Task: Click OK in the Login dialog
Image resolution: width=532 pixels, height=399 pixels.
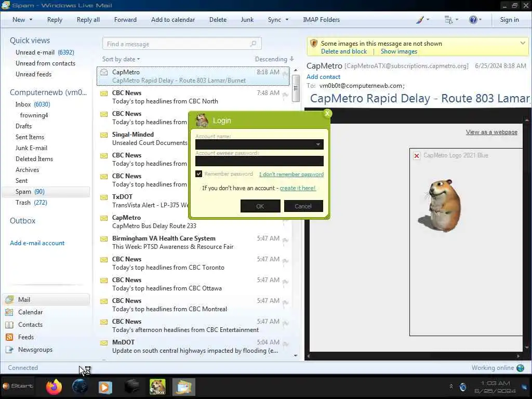Action: coord(260,206)
